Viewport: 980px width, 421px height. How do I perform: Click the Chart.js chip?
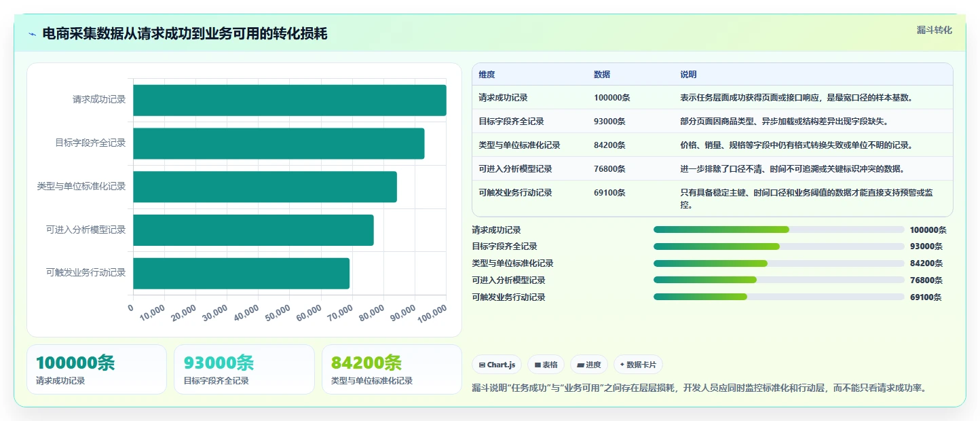coord(497,365)
